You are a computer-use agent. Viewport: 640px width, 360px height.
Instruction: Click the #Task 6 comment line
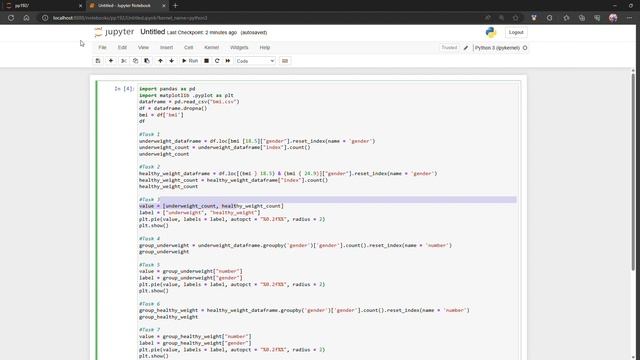(149, 304)
